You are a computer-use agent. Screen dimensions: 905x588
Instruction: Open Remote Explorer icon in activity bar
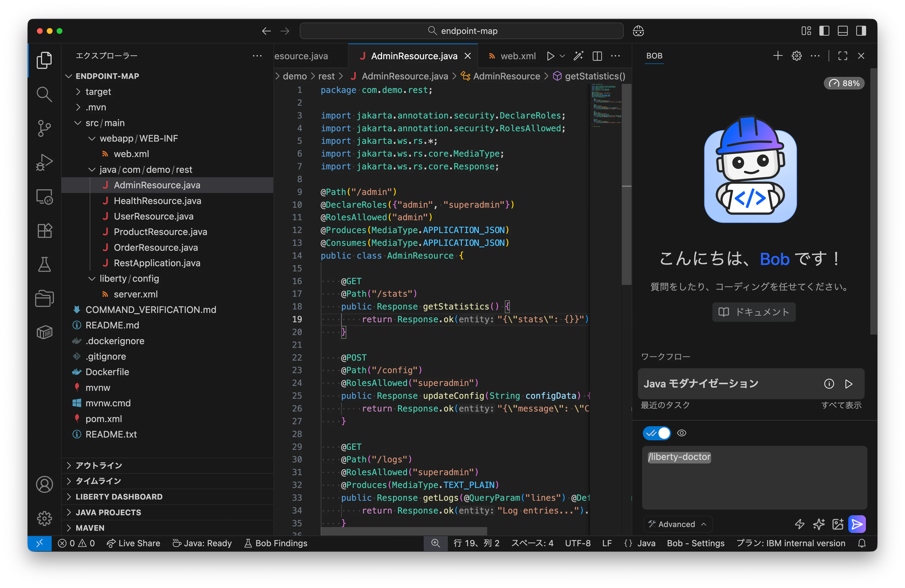pyautogui.click(x=44, y=196)
